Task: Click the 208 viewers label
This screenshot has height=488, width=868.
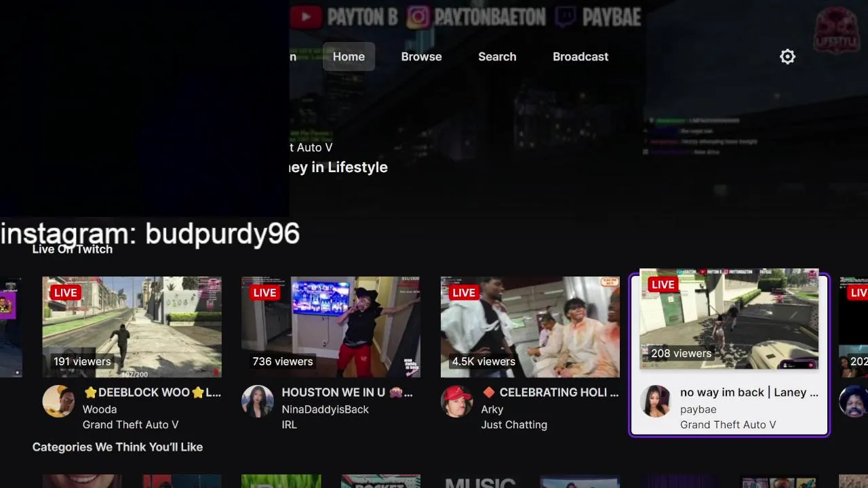Action: [x=682, y=353]
